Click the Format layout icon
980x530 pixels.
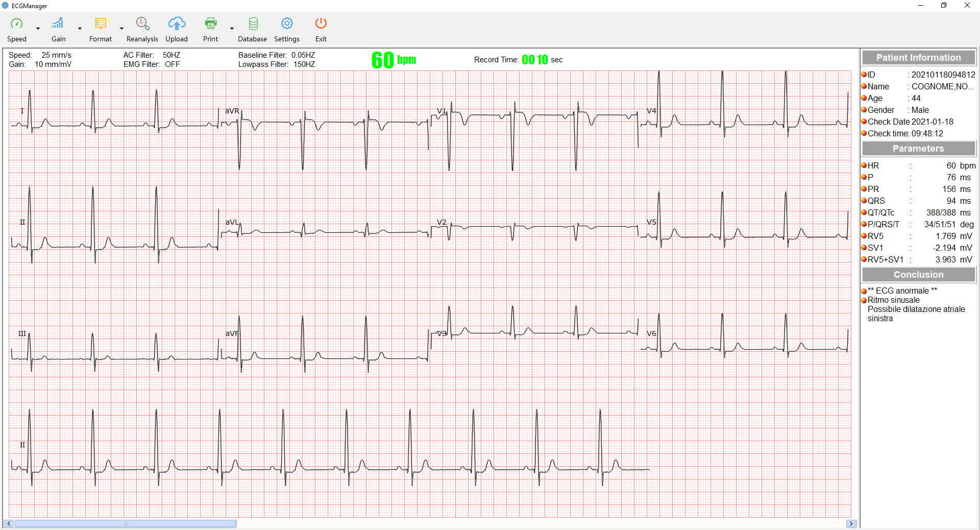(101, 24)
